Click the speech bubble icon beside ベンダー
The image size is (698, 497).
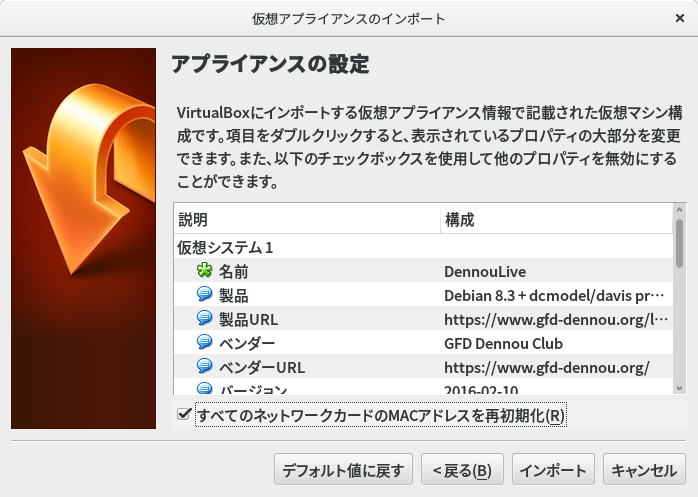pyautogui.click(x=205, y=343)
